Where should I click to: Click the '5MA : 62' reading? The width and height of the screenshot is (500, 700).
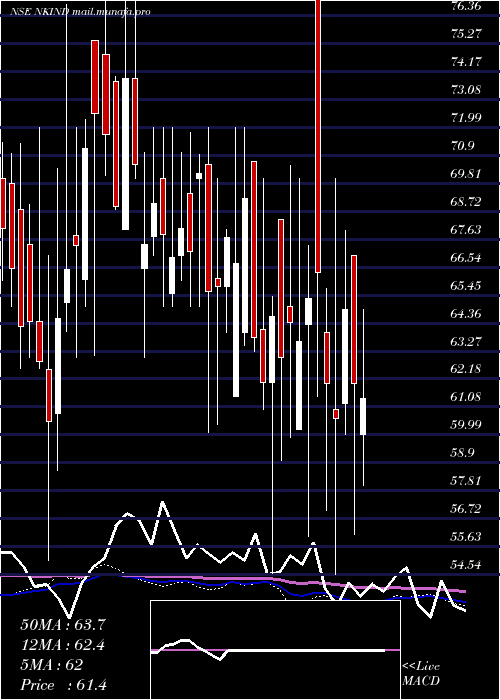pyautogui.click(x=52, y=665)
